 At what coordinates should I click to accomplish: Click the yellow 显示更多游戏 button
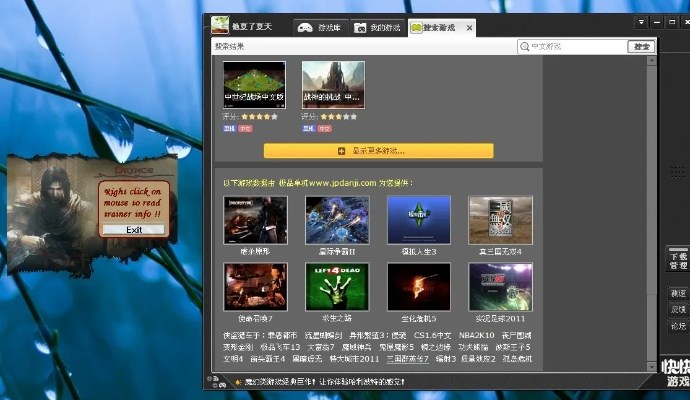pyautogui.click(x=378, y=151)
